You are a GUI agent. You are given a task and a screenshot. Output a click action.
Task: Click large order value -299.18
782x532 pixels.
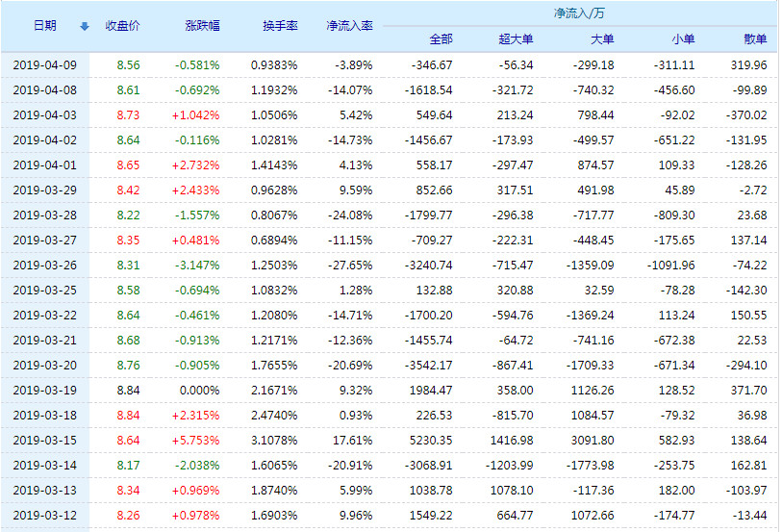tap(593, 65)
